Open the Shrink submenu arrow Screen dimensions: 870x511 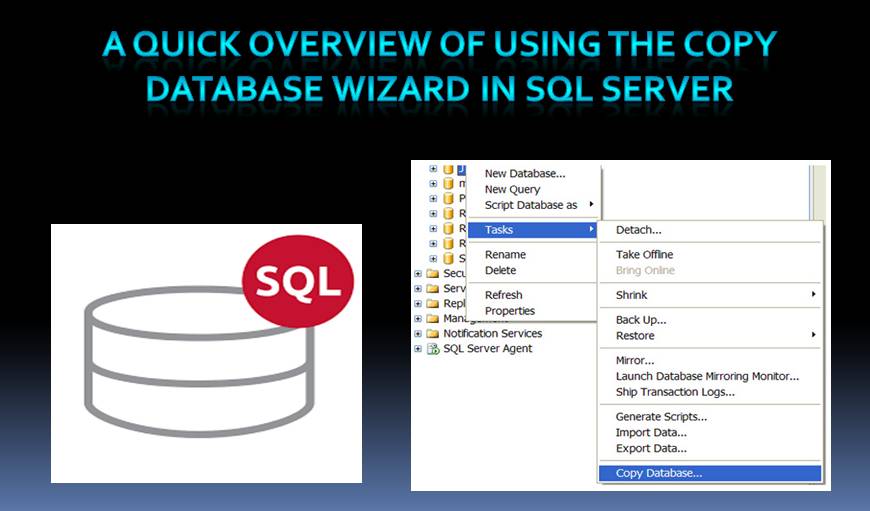pyautogui.click(x=813, y=295)
